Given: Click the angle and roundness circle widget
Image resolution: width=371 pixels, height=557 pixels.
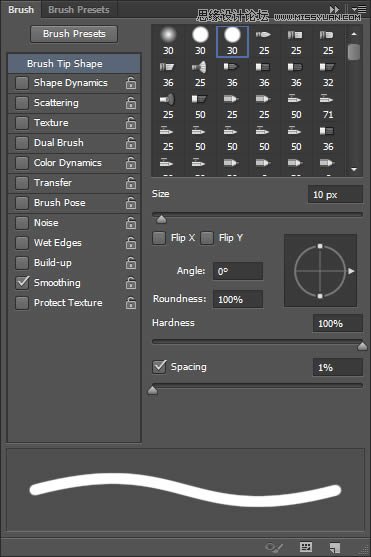Looking at the screenshot, I should pos(320,271).
